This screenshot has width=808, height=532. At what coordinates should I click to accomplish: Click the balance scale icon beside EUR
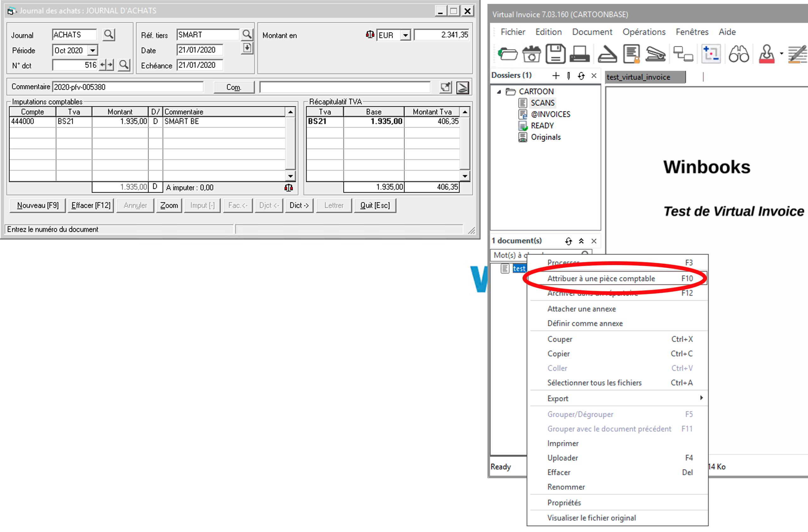tap(370, 35)
